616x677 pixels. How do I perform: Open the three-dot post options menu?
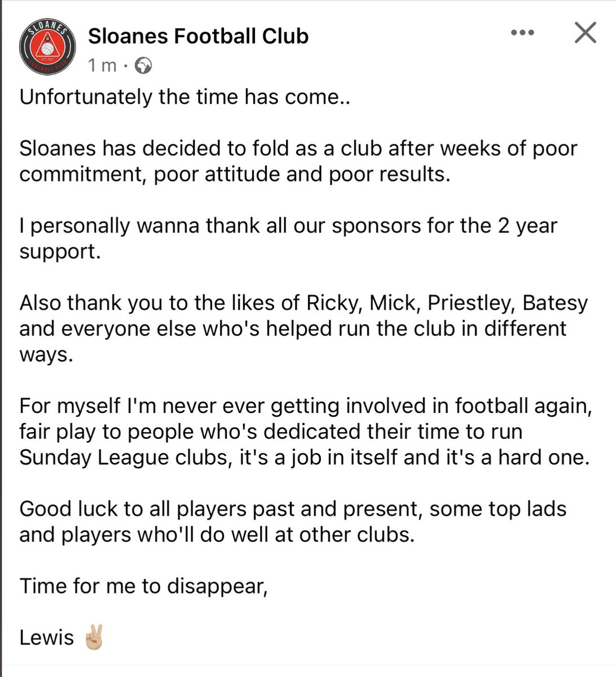point(522,33)
